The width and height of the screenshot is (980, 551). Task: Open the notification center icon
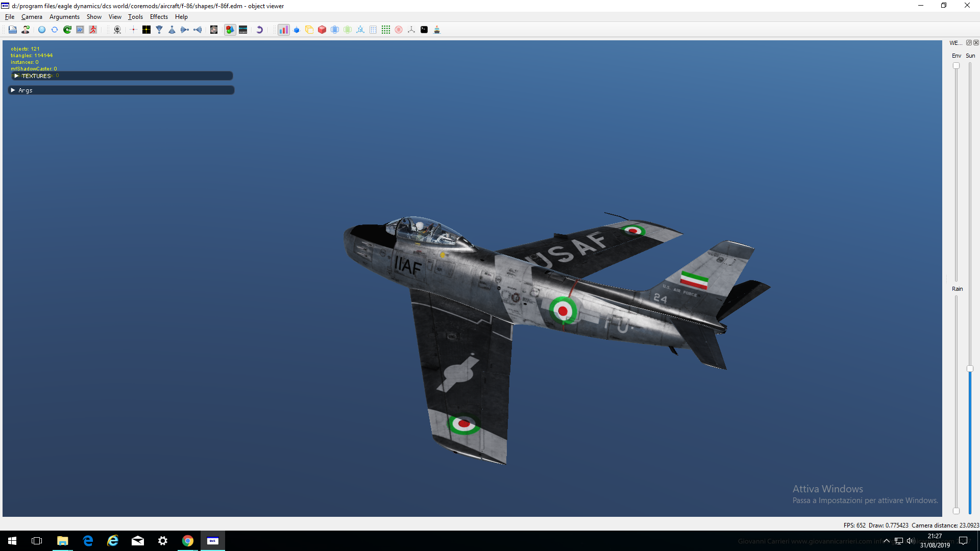click(963, 541)
